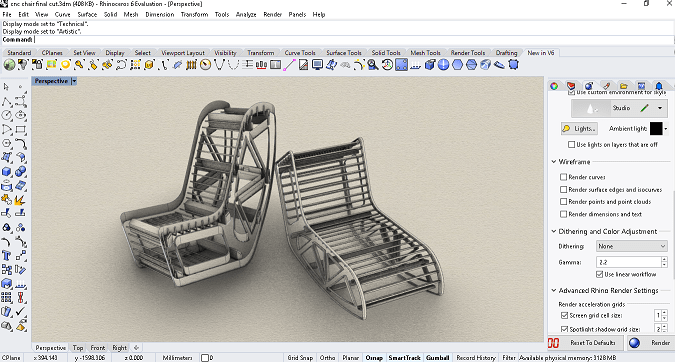The image size is (675, 362).
Task: Click the Lights... button
Action: click(579, 129)
